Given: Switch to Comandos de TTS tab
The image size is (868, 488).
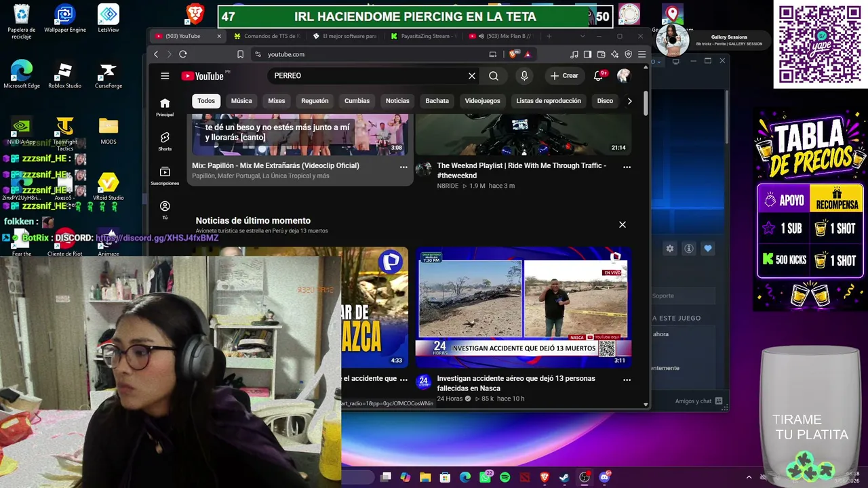Looking at the screenshot, I should coord(266,36).
